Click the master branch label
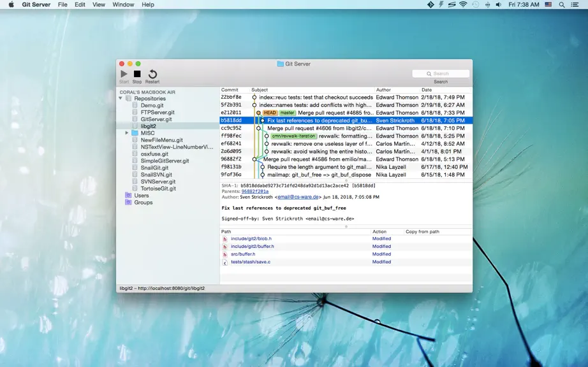The image size is (588, 367). [287, 113]
